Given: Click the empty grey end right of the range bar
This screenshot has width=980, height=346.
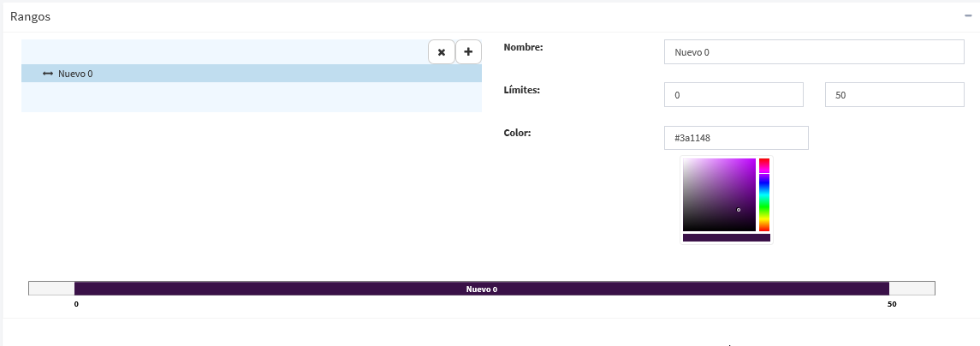Looking at the screenshot, I should click(x=912, y=289).
